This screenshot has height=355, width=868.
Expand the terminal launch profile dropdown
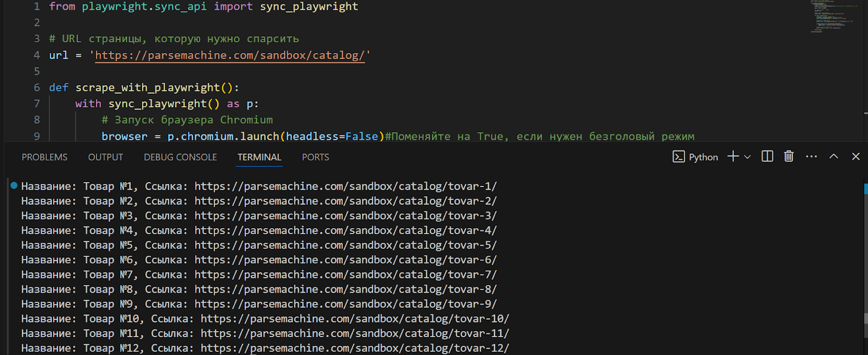coord(747,157)
